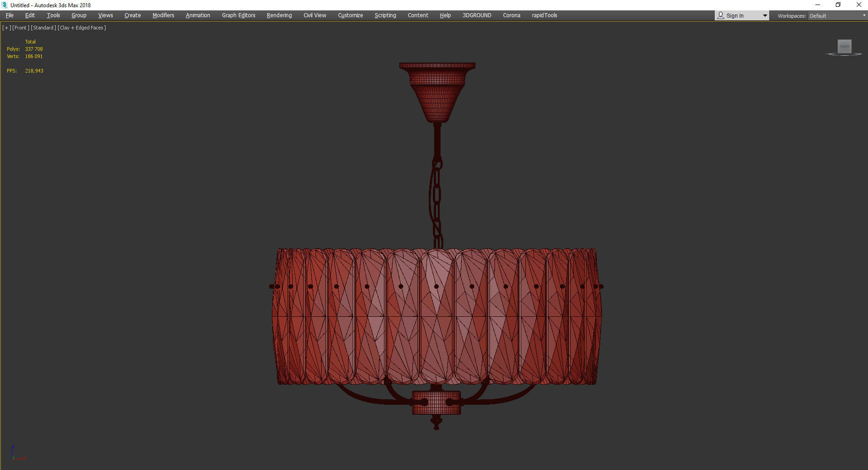Screen dimensions: 868x470
Task: Select the chandelier ceiling mount canopy
Action: click(x=437, y=91)
